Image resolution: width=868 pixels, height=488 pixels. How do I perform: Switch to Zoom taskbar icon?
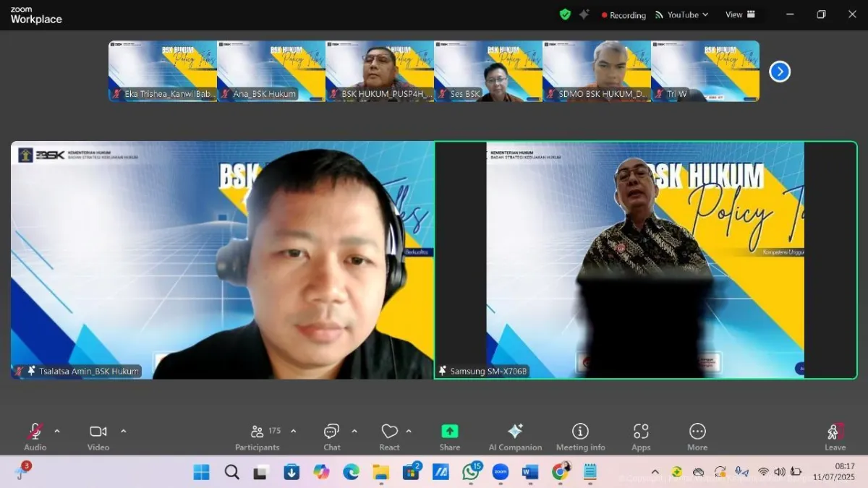click(x=501, y=472)
